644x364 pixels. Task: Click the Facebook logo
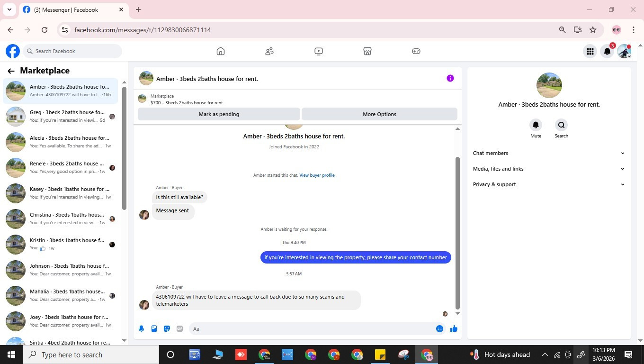(x=13, y=51)
